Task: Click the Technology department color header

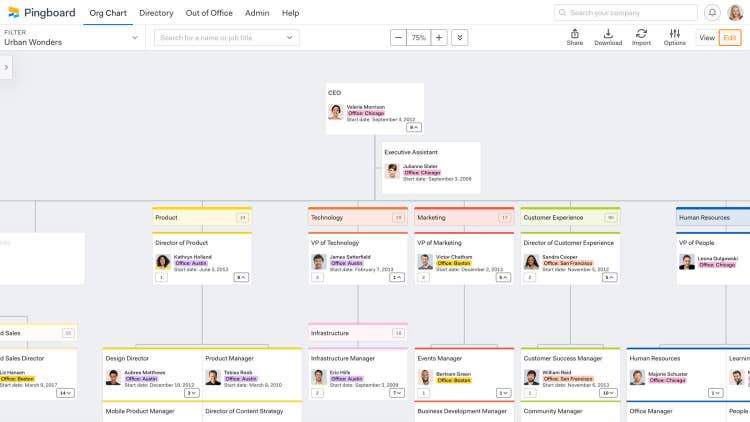Action: point(357,217)
